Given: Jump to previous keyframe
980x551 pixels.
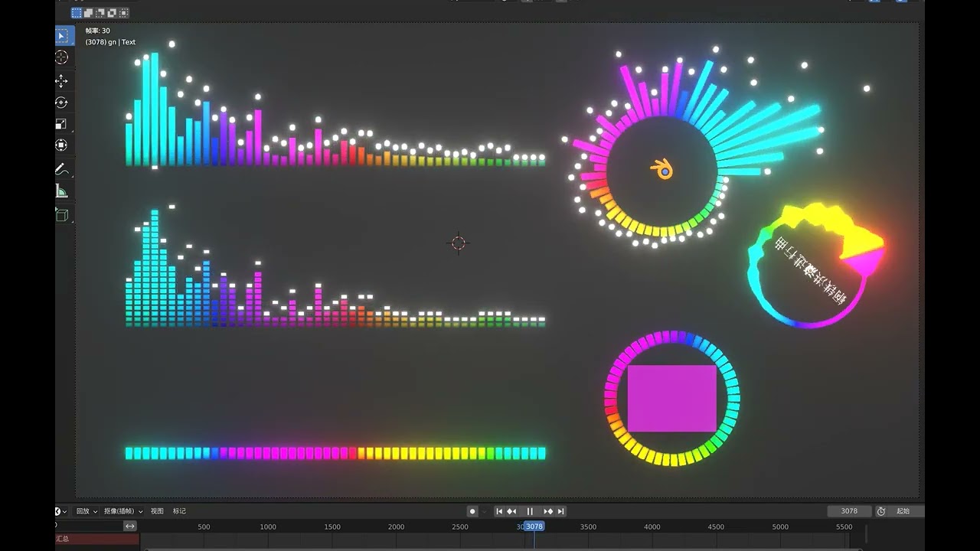Looking at the screenshot, I should tap(512, 511).
